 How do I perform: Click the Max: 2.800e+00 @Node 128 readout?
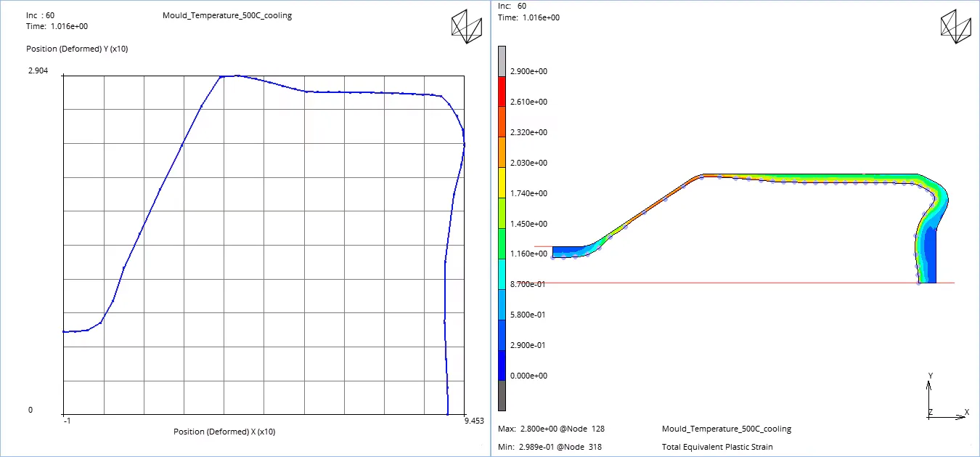(552, 429)
